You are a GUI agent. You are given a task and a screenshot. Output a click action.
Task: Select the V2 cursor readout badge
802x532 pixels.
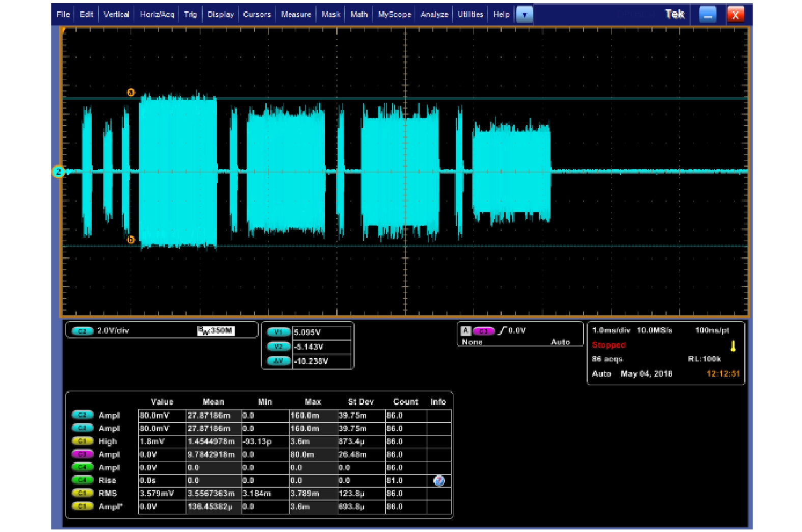click(278, 347)
